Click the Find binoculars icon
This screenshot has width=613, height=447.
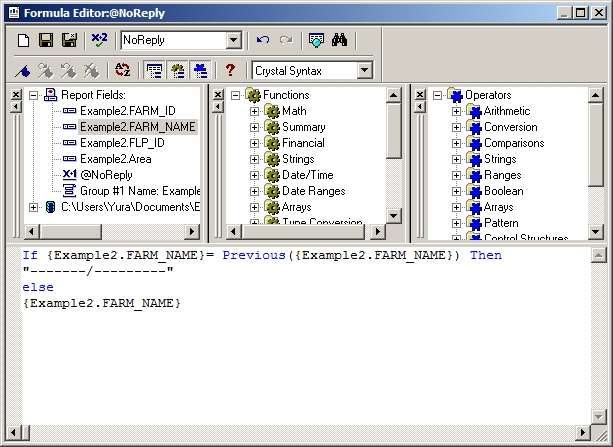[x=339, y=40]
